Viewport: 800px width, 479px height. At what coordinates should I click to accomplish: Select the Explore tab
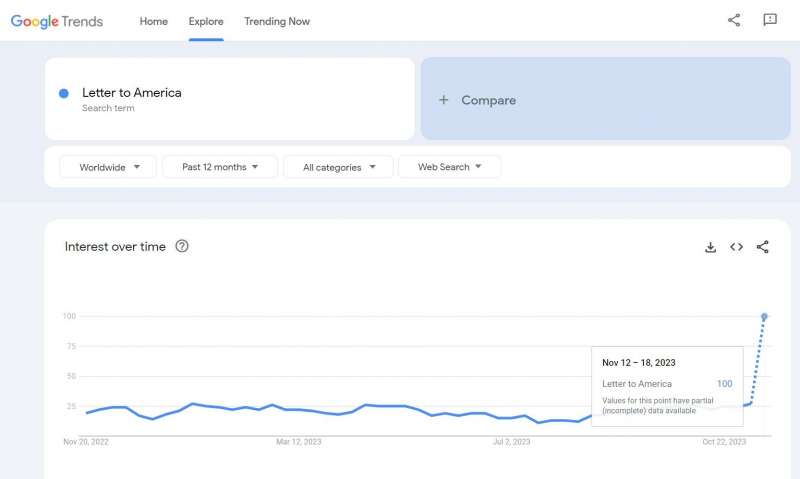tap(206, 21)
